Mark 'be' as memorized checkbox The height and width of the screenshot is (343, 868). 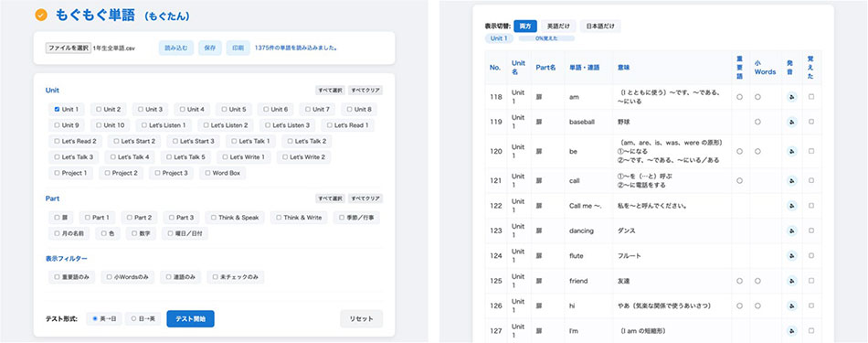coord(811,151)
